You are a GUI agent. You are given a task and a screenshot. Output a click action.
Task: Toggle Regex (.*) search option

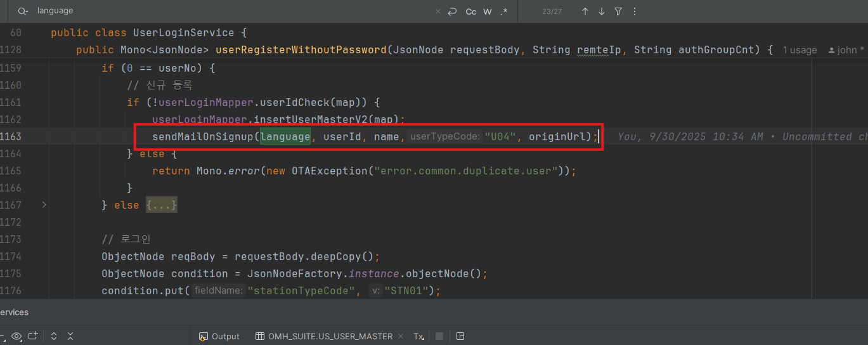point(503,11)
